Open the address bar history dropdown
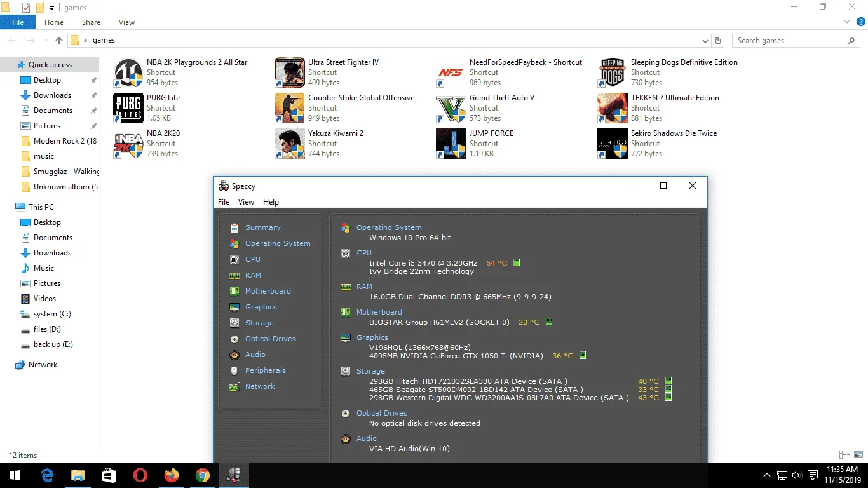Screen dimensions: 868x488 [705, 41]
